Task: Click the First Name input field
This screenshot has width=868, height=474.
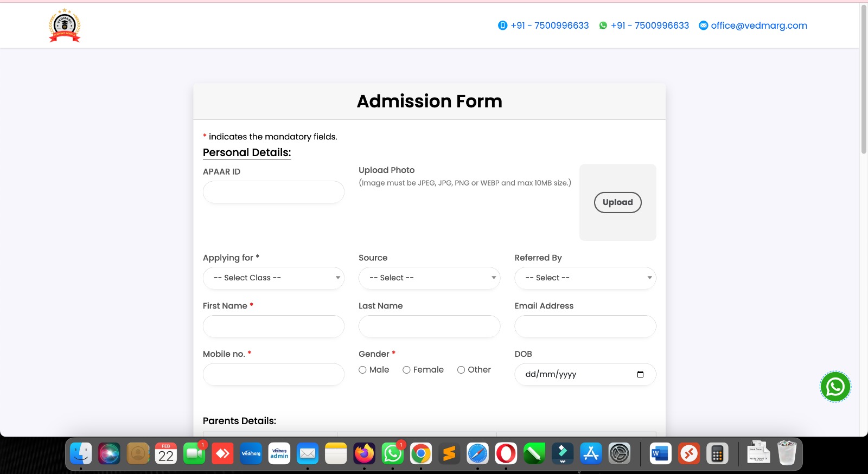Action: (x=273, y=326)
